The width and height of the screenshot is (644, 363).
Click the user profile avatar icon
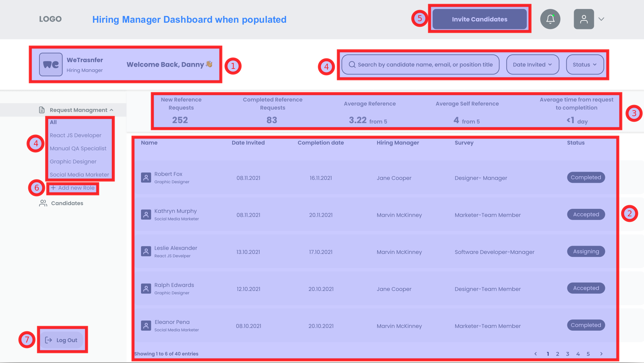pyautogui.click(x=584, y=19)
